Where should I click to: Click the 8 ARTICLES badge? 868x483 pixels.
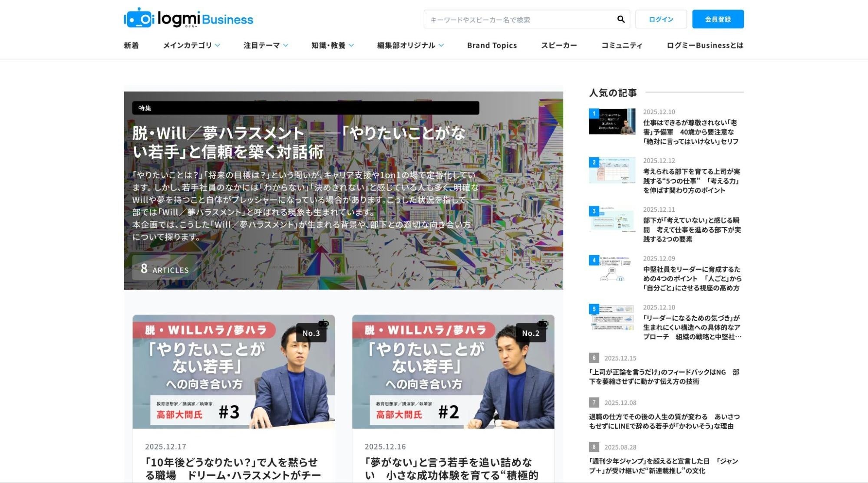point(165,269)
